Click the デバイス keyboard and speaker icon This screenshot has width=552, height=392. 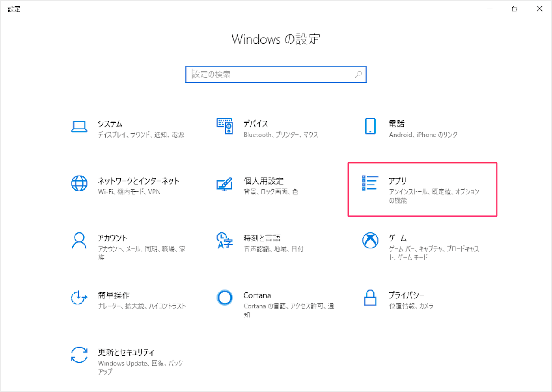[x=225, y=126]
